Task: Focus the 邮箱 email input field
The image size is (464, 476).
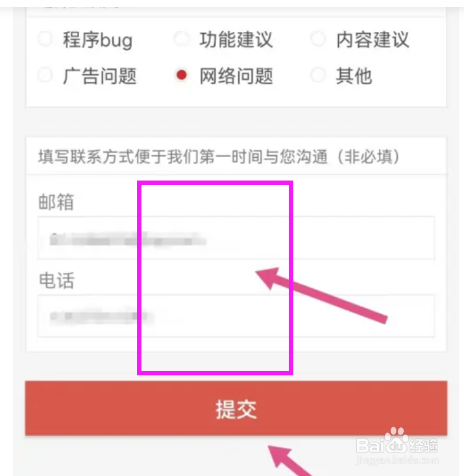Action: point(236,238)
